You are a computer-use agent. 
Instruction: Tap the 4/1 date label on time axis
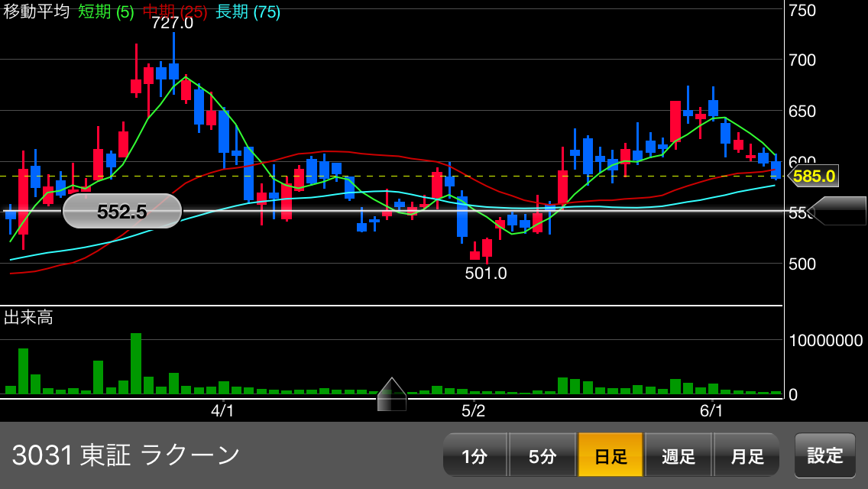[222, 411]
